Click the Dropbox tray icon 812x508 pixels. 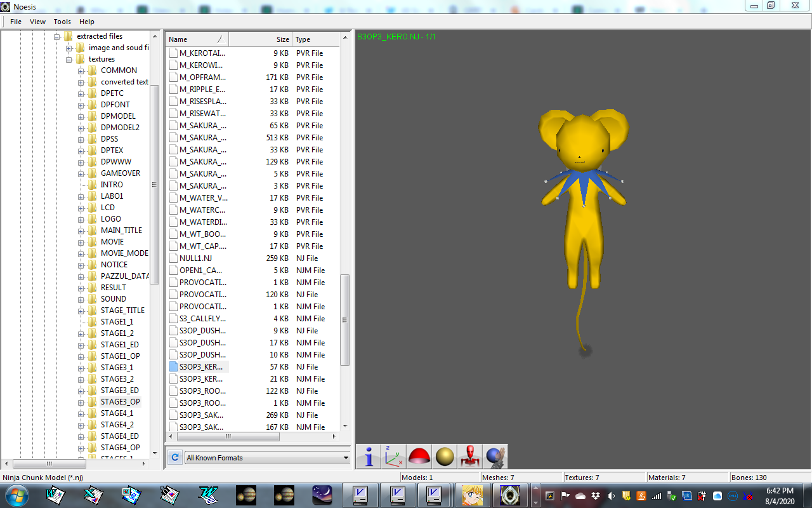(x=596, y=495)
